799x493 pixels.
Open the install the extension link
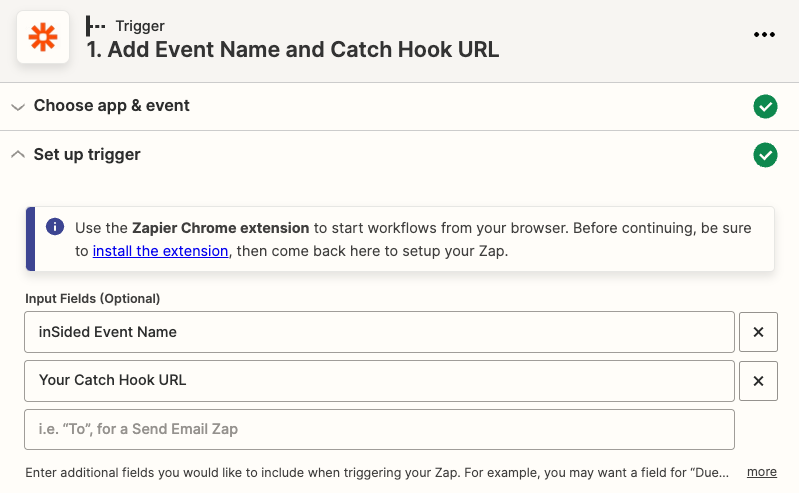tap(161, 251)
